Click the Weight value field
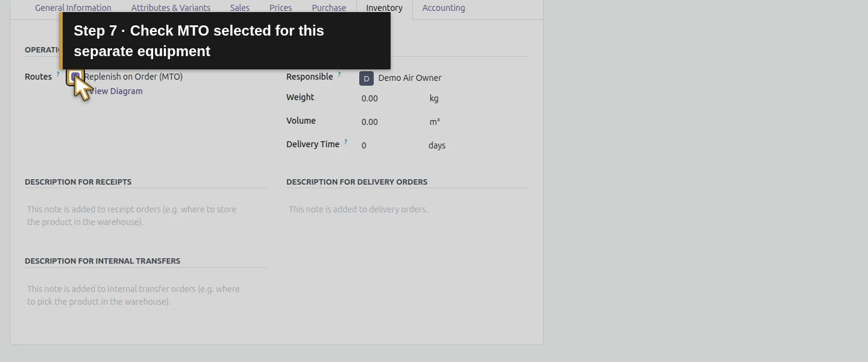The width and height of the screenshot is (868, 362). (x=392, y=98)
